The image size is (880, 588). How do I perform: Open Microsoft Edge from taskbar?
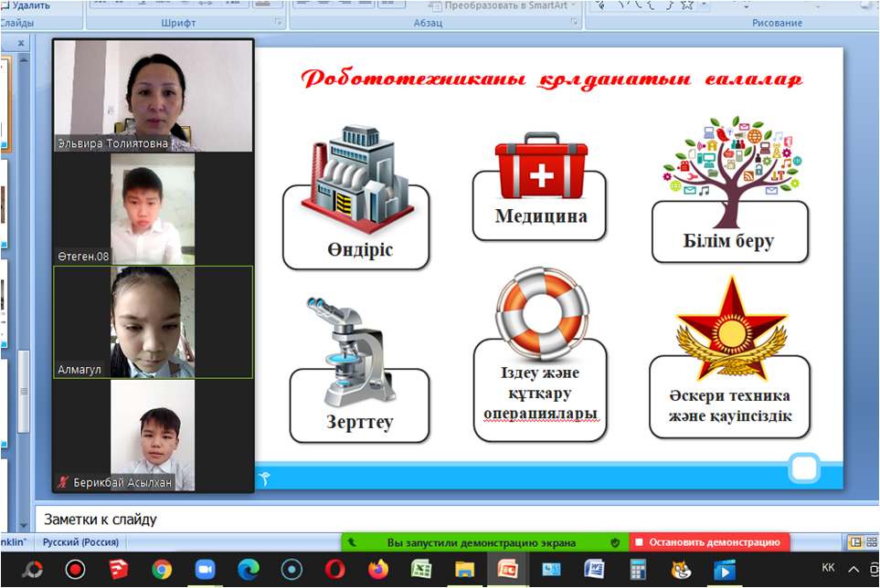click(x=248, y=569)
